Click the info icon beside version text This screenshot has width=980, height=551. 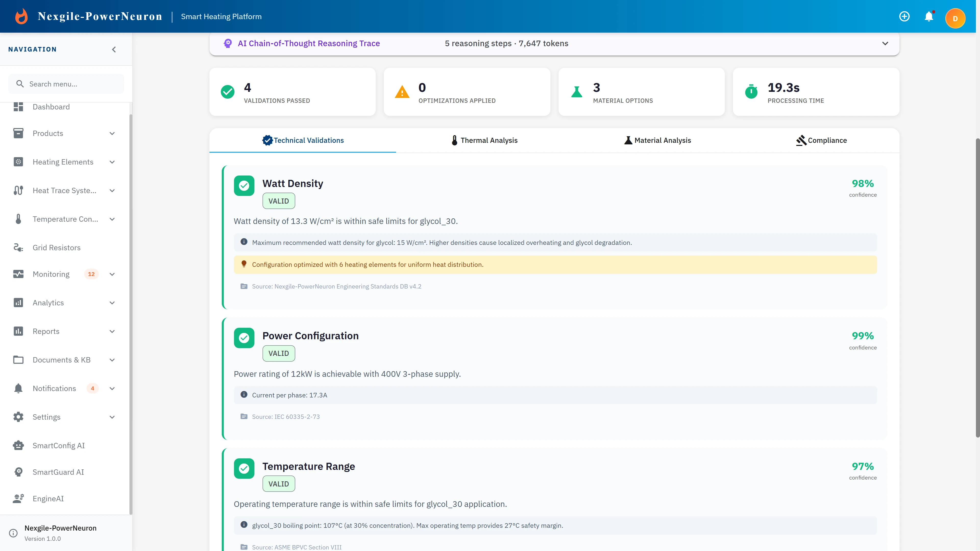tap(13, 533)
